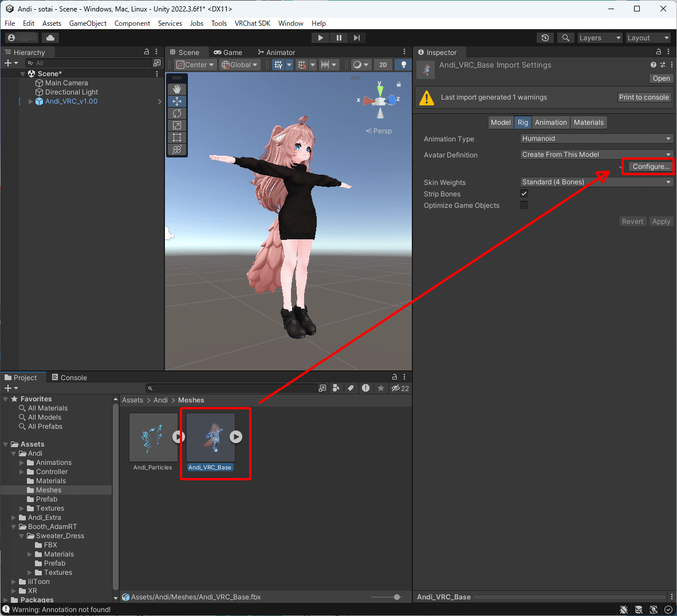Open Hierarchy search window icon
Viewport: 677px width, 616px height.
pos(157,63)
